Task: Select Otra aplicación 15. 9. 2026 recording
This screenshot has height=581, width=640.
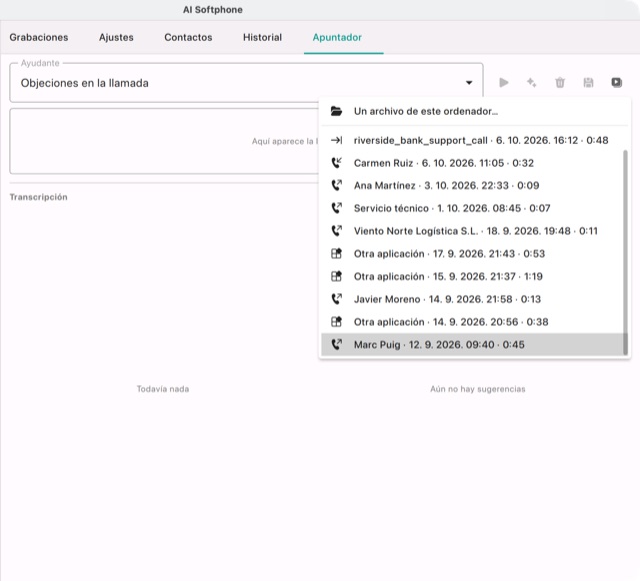Action: click(473, 276)
